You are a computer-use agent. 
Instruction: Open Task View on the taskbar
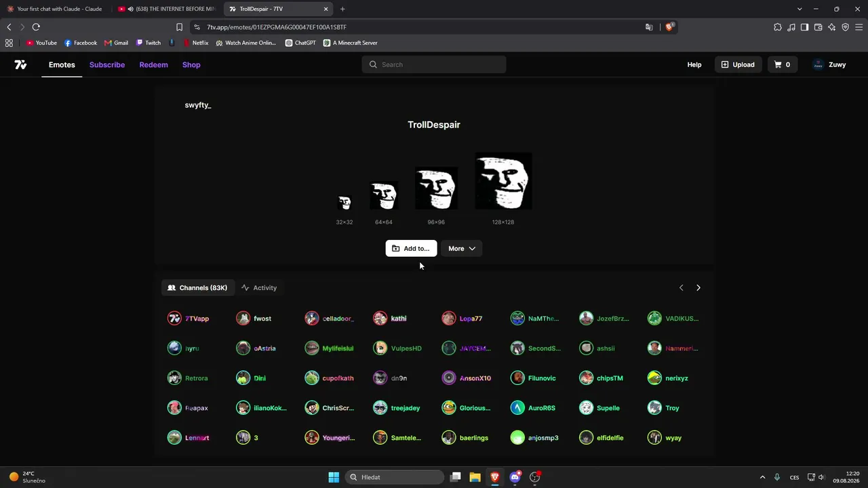456,477
